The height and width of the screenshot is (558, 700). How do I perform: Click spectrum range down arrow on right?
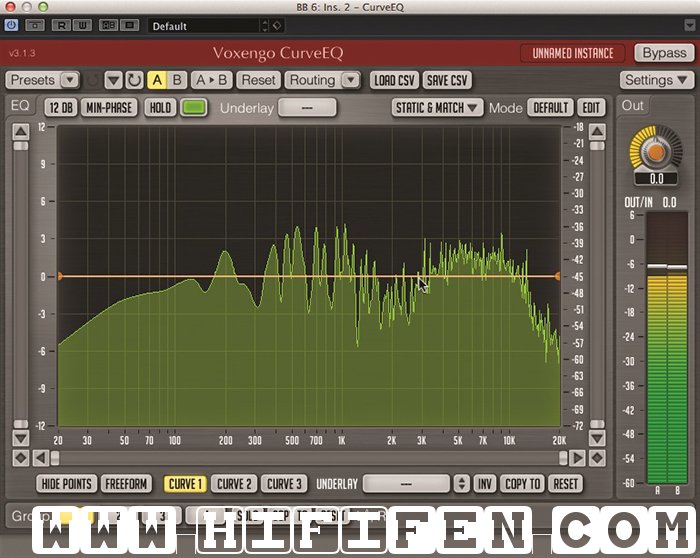[597, 438]
